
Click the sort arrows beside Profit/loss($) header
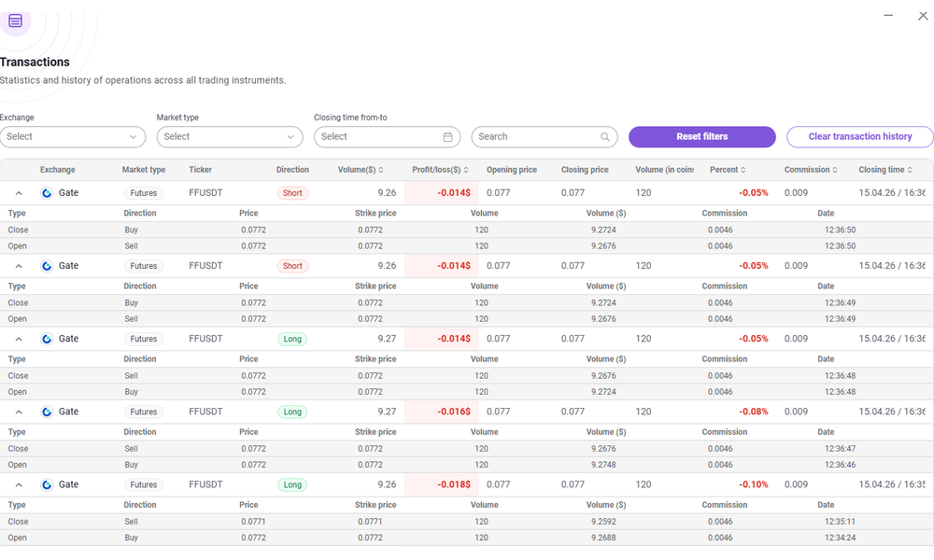466,170
